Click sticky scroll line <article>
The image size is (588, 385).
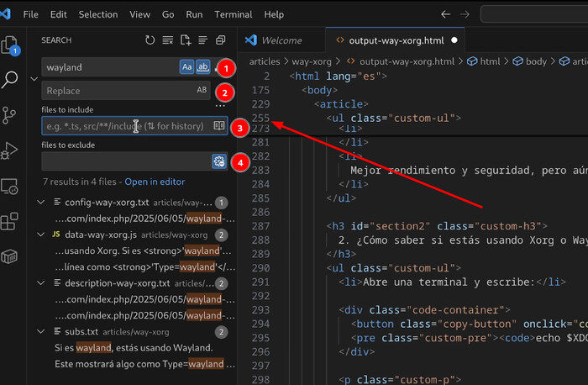tap(341, 104)
